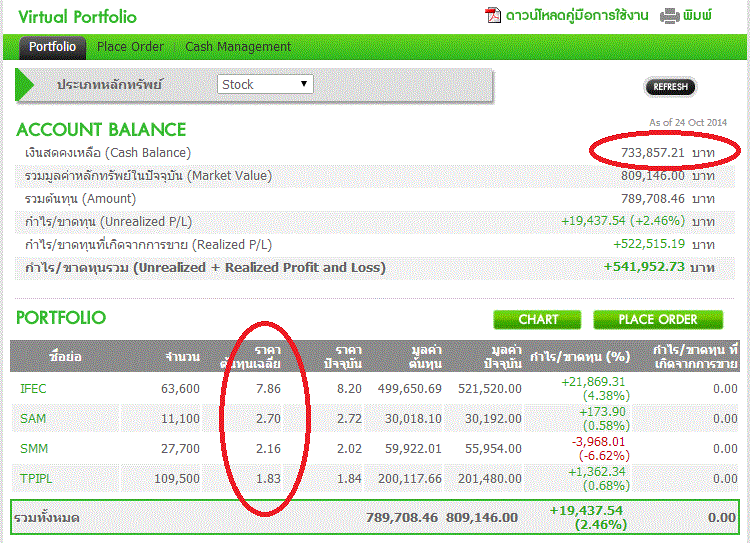Expand the Stock security type dropdown
The image size is (753, 543).
click(265, 84)
